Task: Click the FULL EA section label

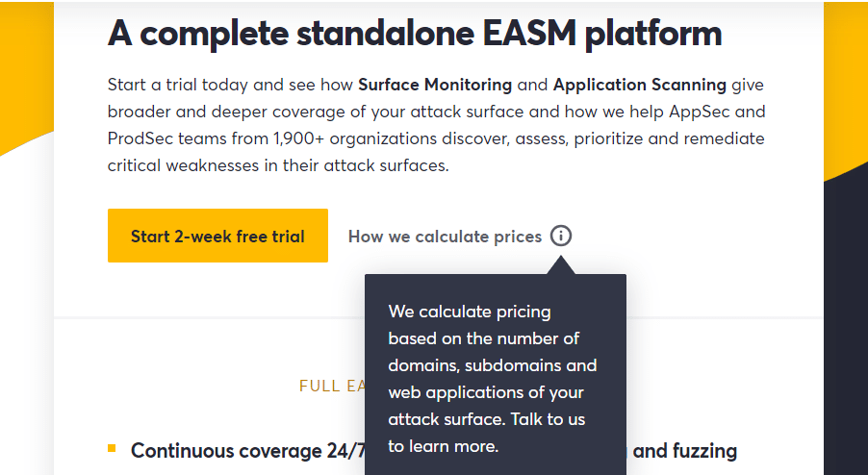Action: pos(332,386)
